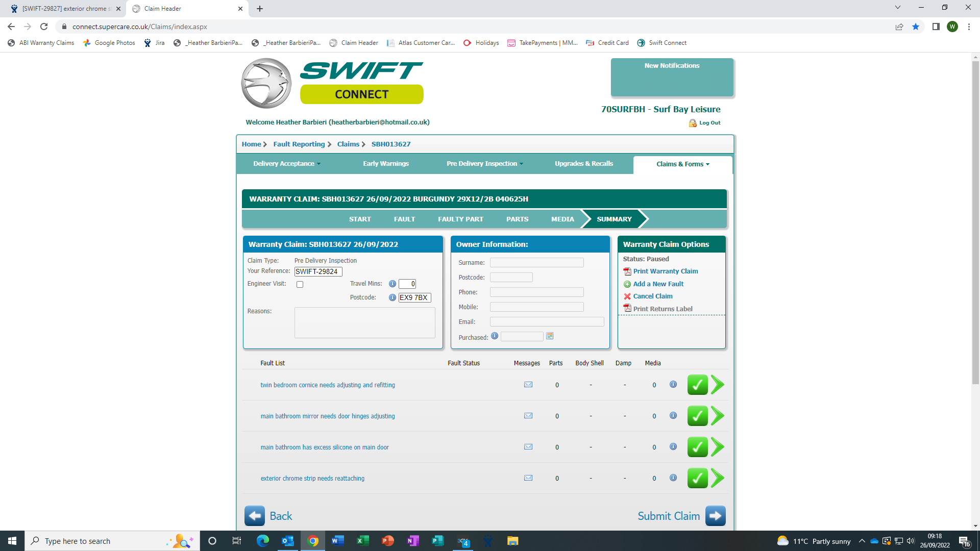Open the Claims & Forms dropdown
980x551 pixels.
[x=682, y=164]
